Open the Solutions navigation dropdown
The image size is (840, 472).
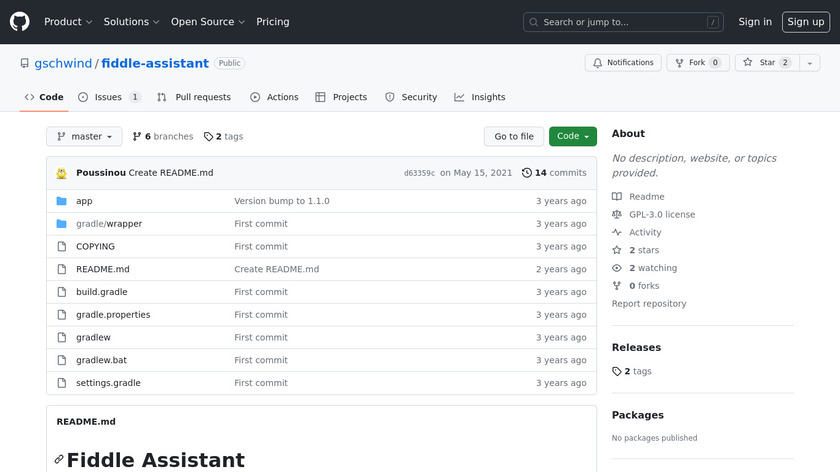tap(132, 22)
